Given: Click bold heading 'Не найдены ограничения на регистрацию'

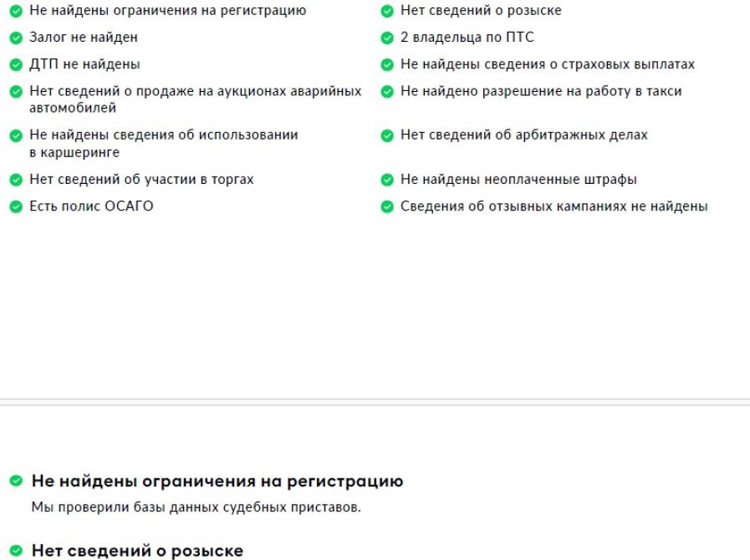Looking at the screenshot, I should pyautogui.click(x=217, y=481).
